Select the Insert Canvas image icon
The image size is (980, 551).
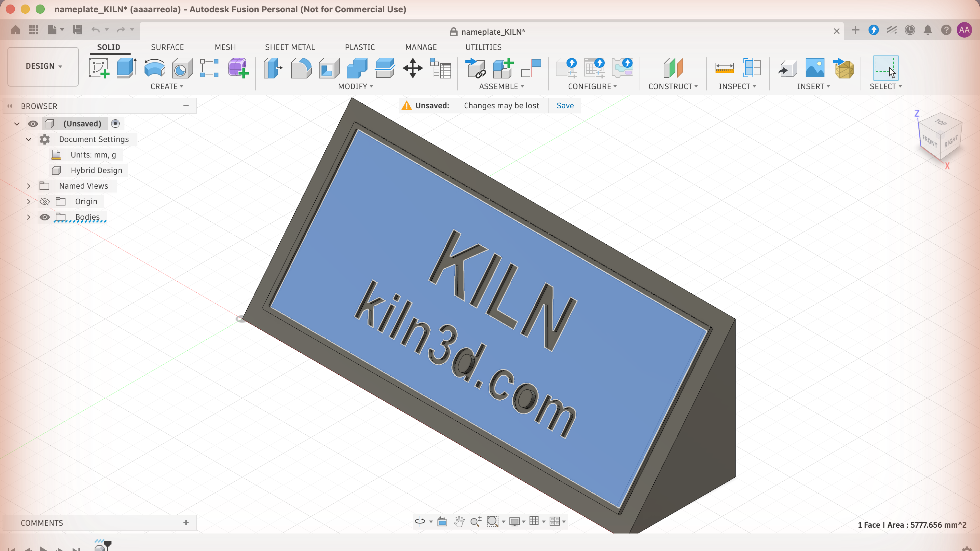click(815, 68)
